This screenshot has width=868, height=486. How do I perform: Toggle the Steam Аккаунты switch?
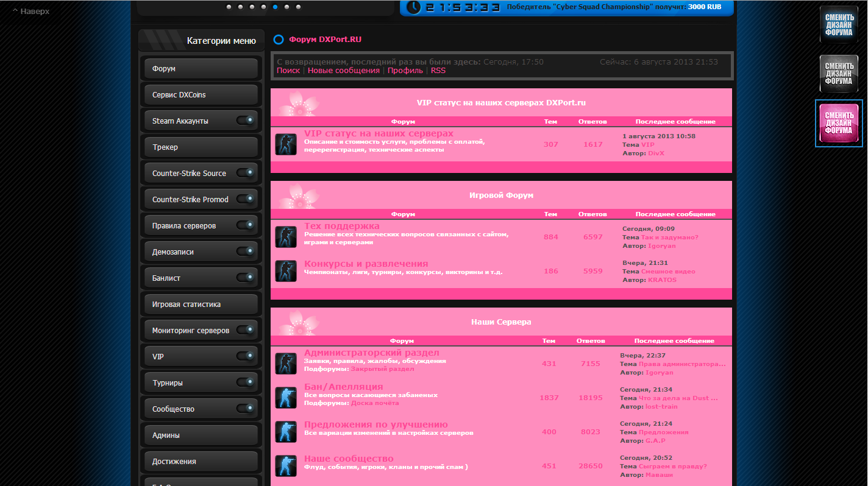[245, 121]
